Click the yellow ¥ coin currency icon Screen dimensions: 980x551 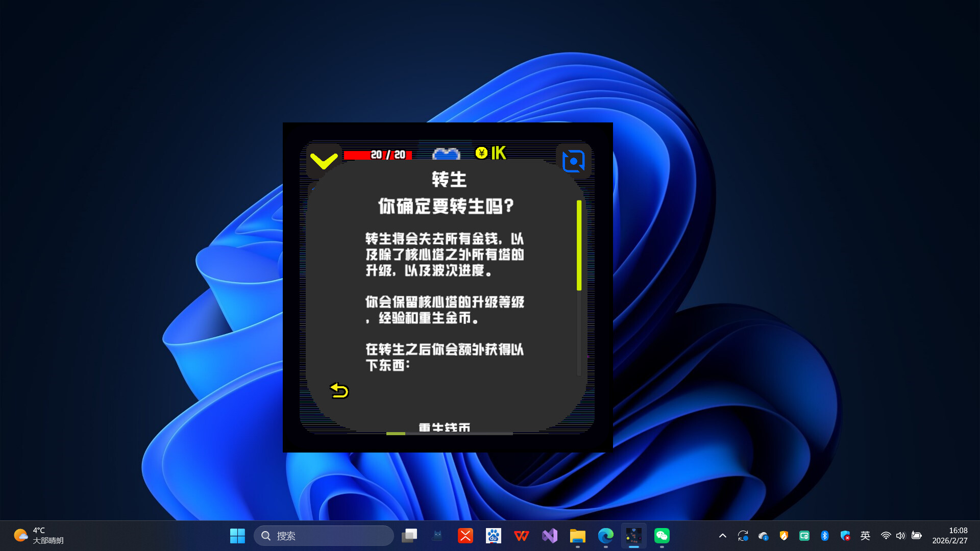pos(480,153)
